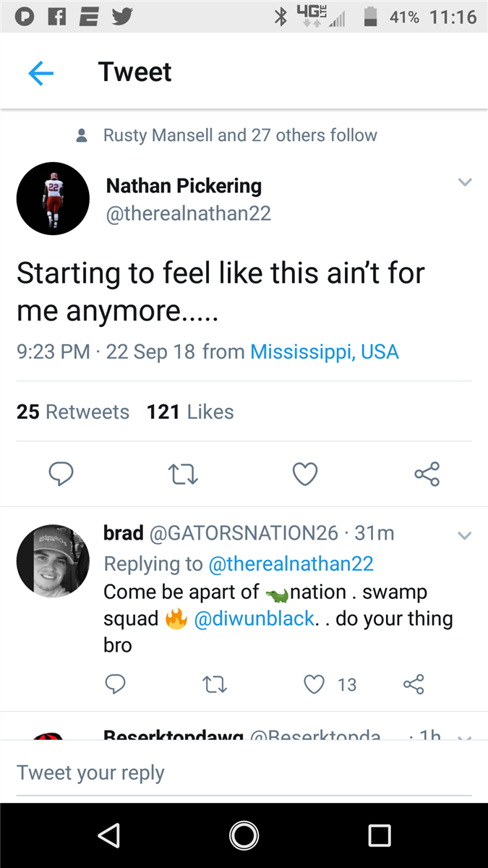
Task: Open brad's profile avatar
Action: coord(53,561)
